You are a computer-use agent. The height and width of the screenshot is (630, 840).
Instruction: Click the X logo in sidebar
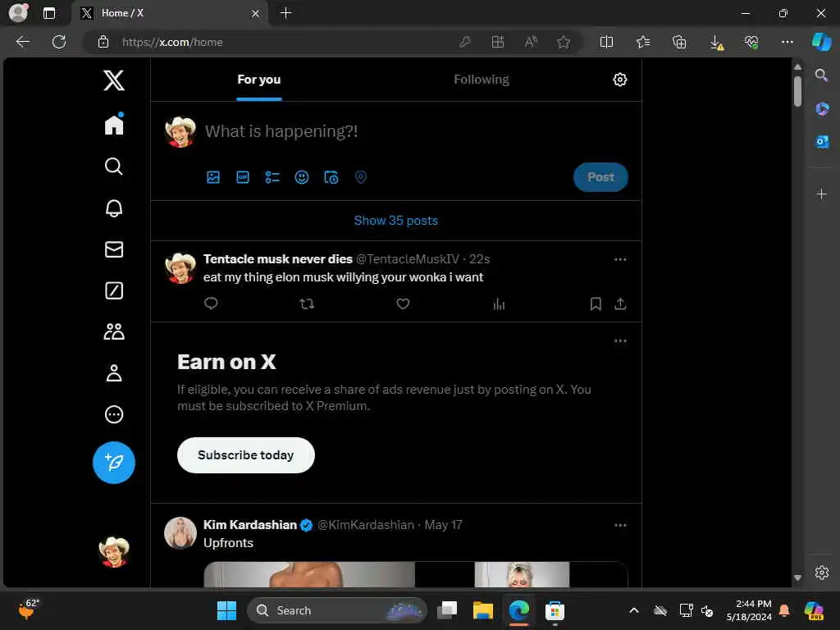click(x=113, y=80)
